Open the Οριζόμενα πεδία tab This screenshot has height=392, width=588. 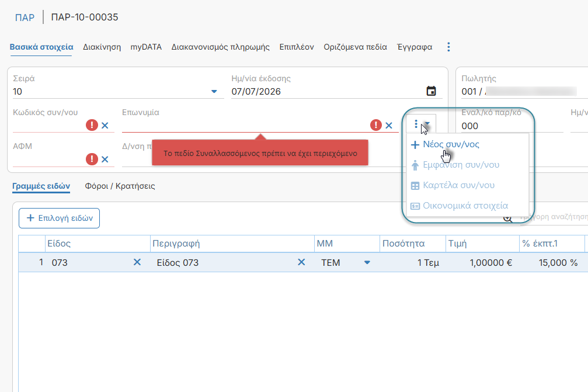(x=355, y=47)
